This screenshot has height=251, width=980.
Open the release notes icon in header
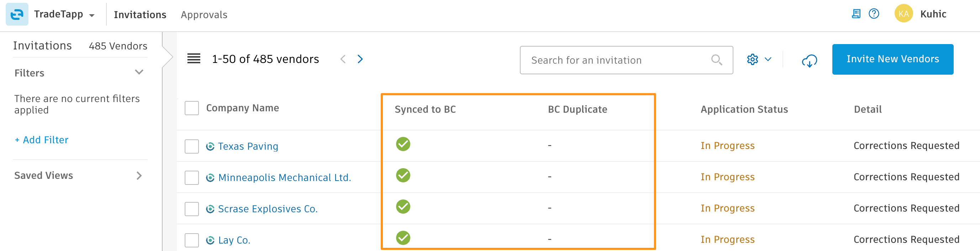coord(856,14)
